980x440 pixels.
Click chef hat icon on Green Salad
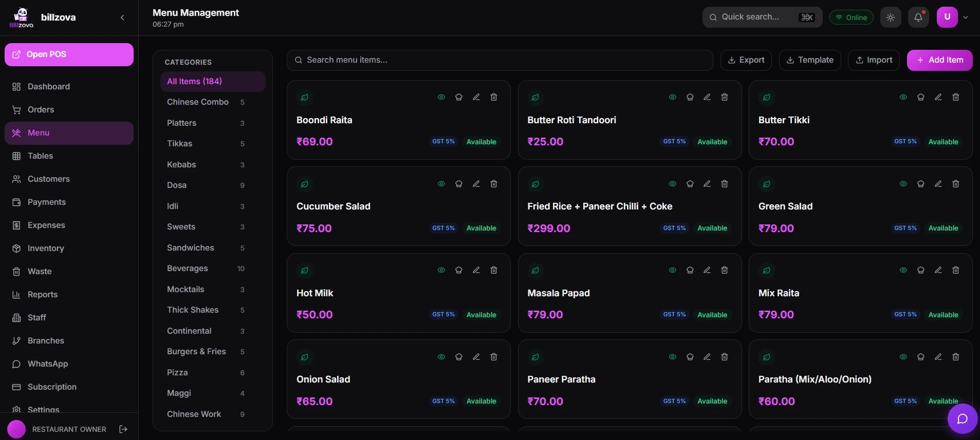pos(921,184)
